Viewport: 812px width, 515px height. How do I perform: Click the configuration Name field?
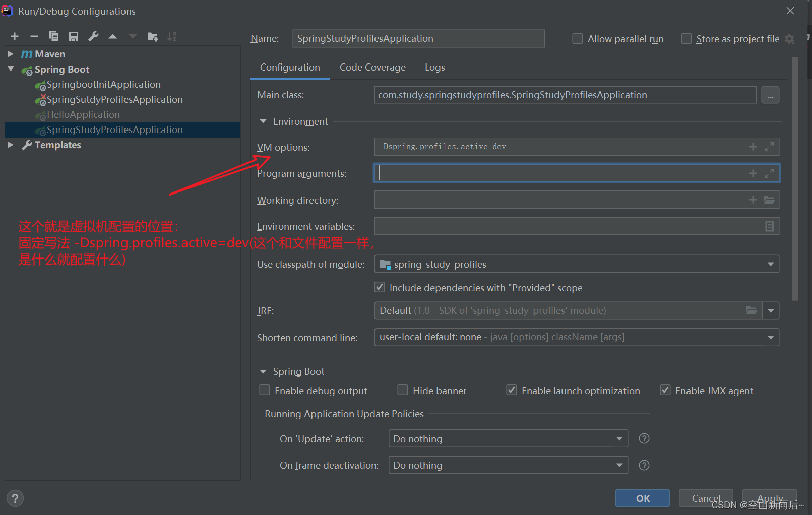[x=418, y=38]
